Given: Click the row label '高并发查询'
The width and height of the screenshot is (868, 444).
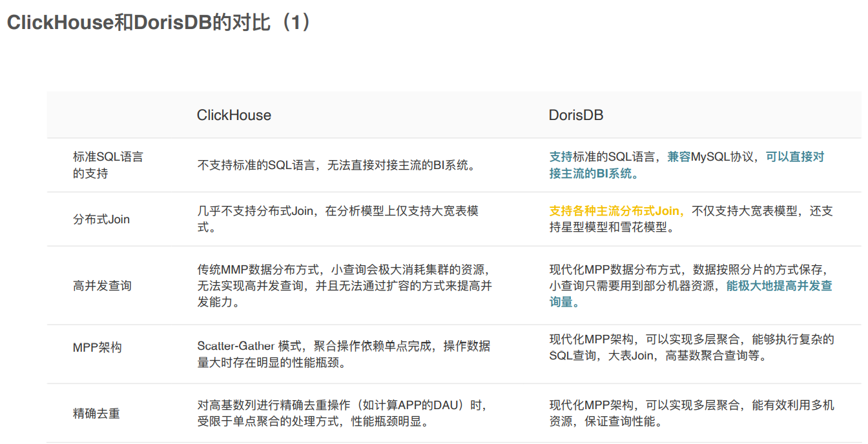Looking at the screenshot, I should tap(102, 285).
